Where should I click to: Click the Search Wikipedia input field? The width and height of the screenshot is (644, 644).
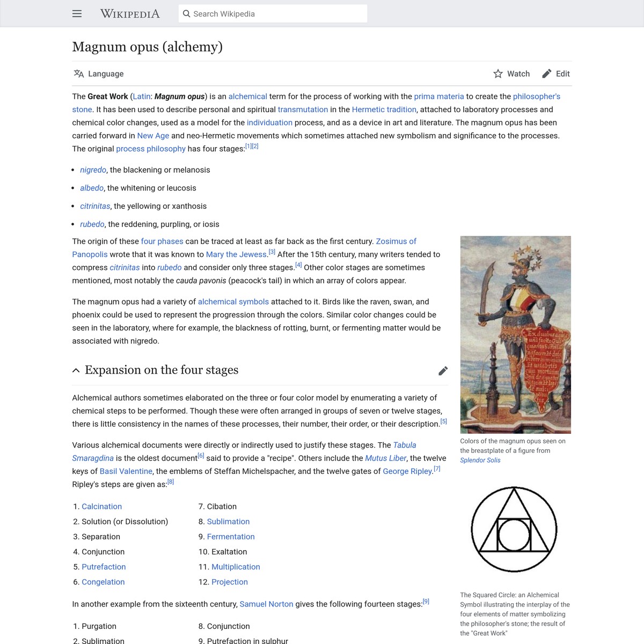274,13
